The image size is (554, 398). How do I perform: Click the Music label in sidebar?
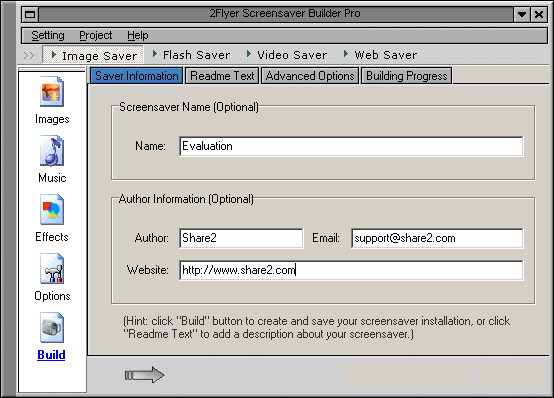point(52,178)
